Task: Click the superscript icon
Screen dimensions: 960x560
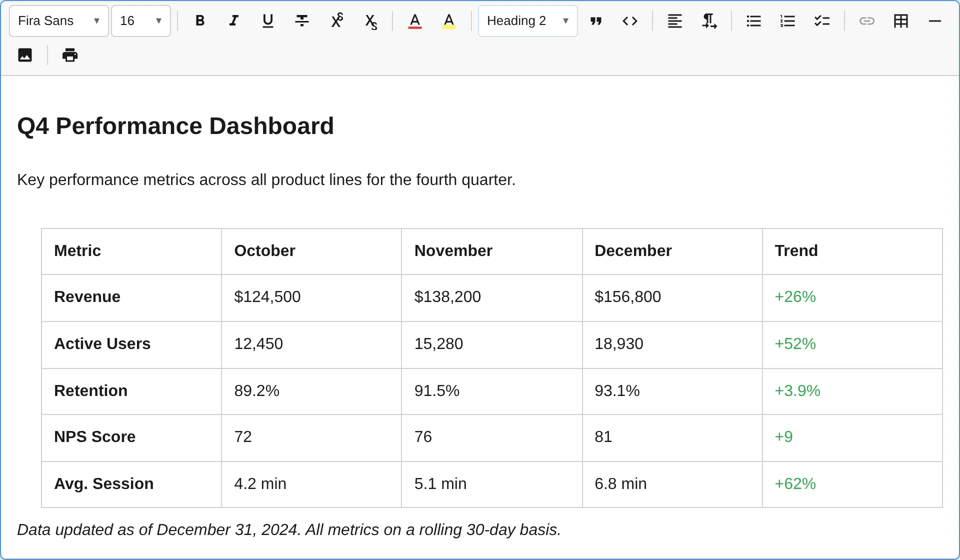Action: click(337, 21)
